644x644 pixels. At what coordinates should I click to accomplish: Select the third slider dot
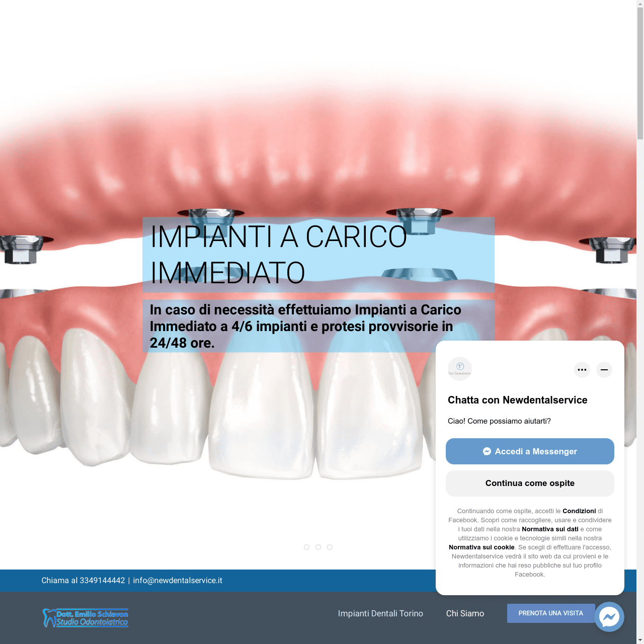(x=330, y=547)
